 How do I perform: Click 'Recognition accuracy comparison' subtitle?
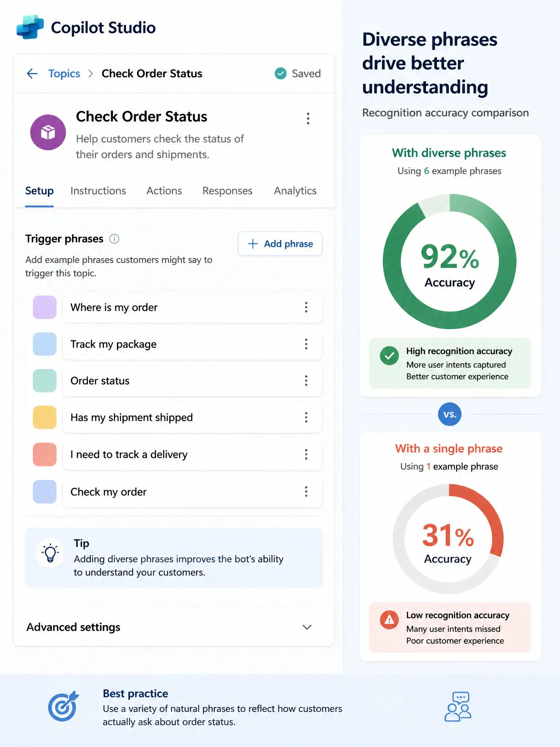(446, 113)
